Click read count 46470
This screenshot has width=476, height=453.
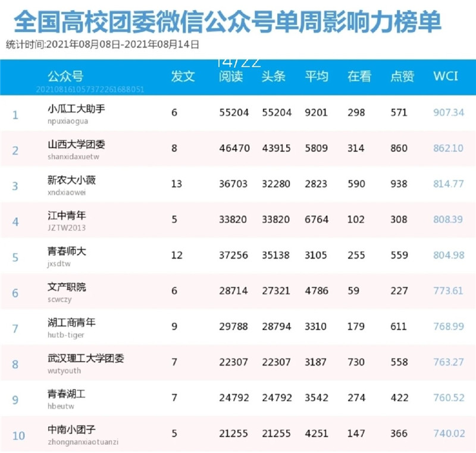(x=234, y=148)
